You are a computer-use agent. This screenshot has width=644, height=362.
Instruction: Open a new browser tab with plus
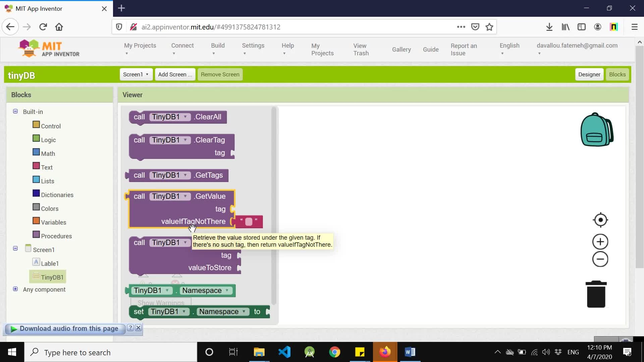[x=121, y=8]
